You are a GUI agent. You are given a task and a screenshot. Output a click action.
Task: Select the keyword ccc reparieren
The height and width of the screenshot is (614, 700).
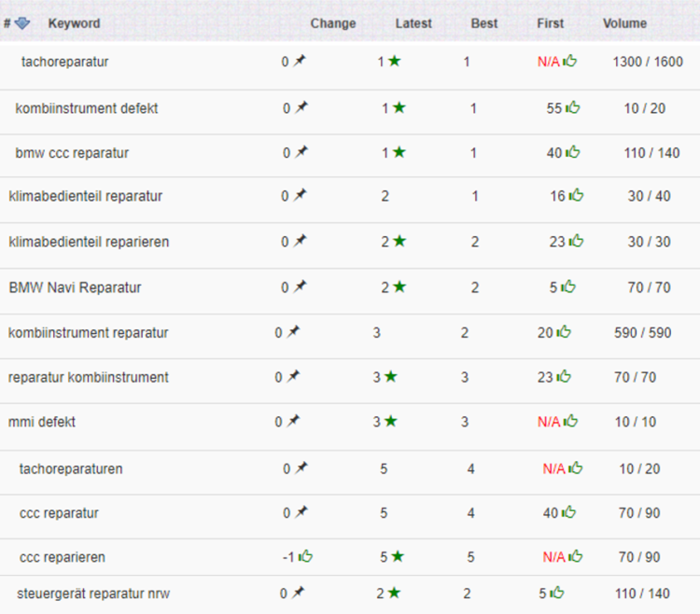tap(63, 557)
